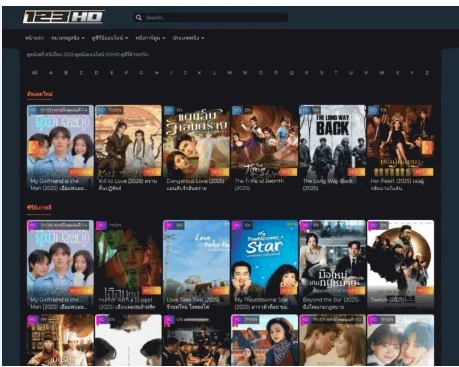The height and width of the screenshot is (367, 459).
Task: Click the magnifier search icon
Action: coord(139,17)
